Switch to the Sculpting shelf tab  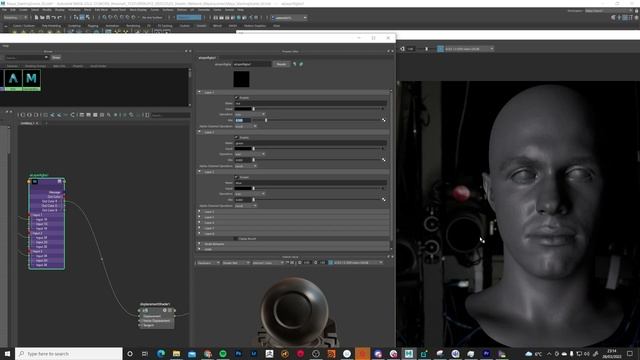click(x=74, y=26)
